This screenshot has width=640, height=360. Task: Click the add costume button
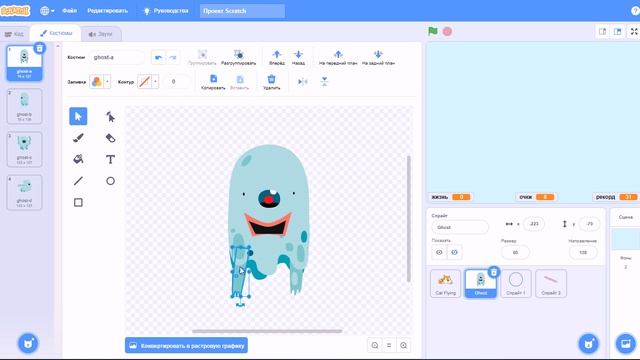click(28, 343)
